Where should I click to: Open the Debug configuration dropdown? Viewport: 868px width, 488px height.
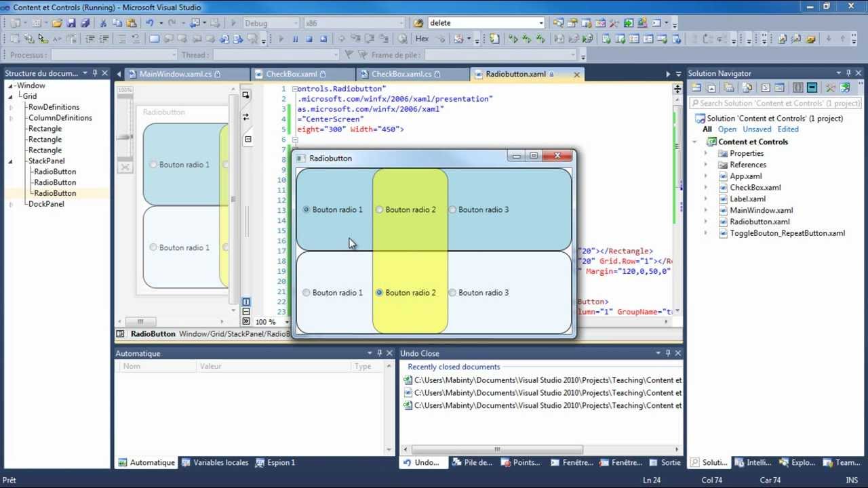(271, 23)
